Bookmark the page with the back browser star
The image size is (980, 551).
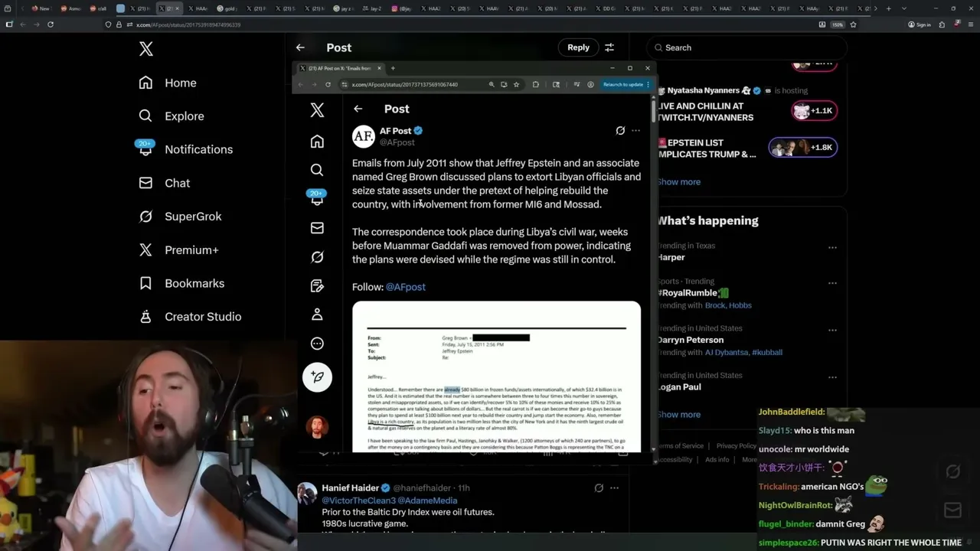853,24
